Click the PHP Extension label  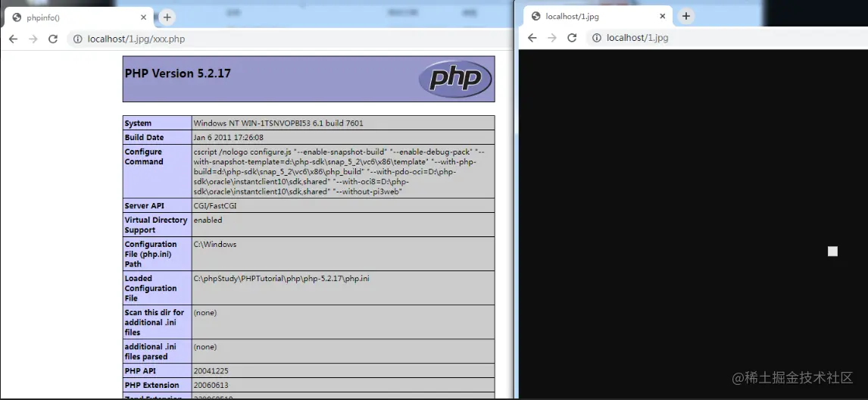pos(151,385)
